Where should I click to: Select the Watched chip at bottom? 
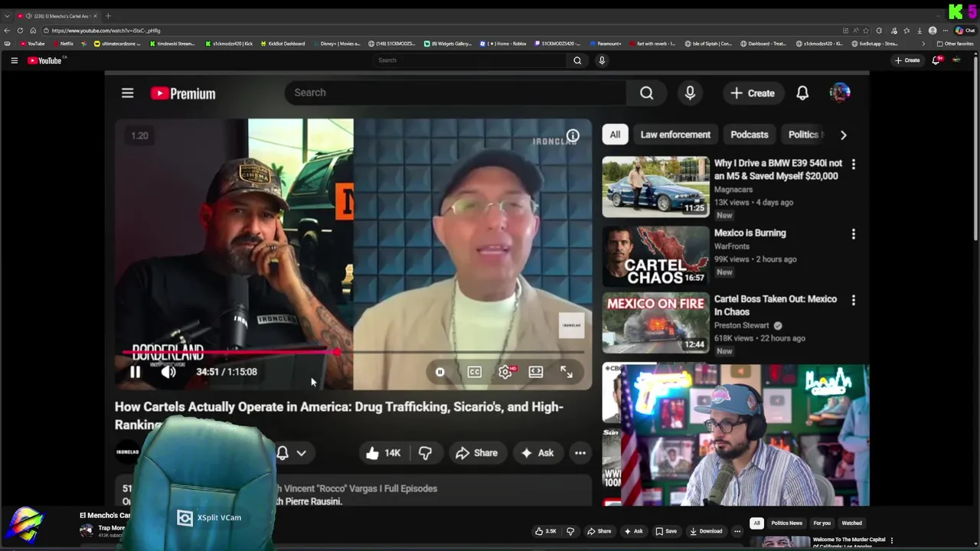852,523
